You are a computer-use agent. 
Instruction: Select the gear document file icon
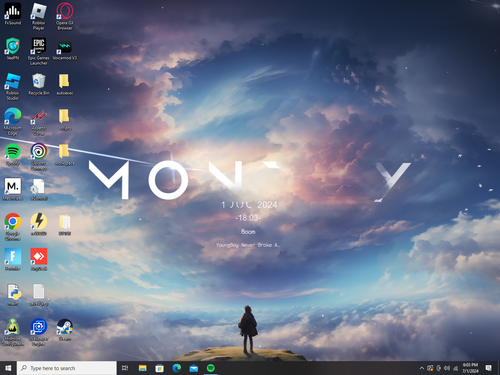pos(39,189)
